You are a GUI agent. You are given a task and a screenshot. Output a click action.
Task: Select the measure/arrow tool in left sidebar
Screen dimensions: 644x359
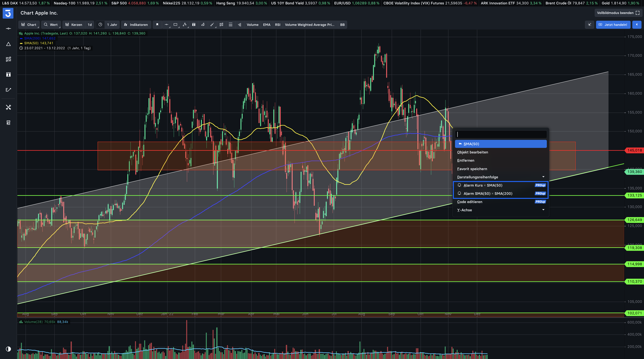pos(8,90)
